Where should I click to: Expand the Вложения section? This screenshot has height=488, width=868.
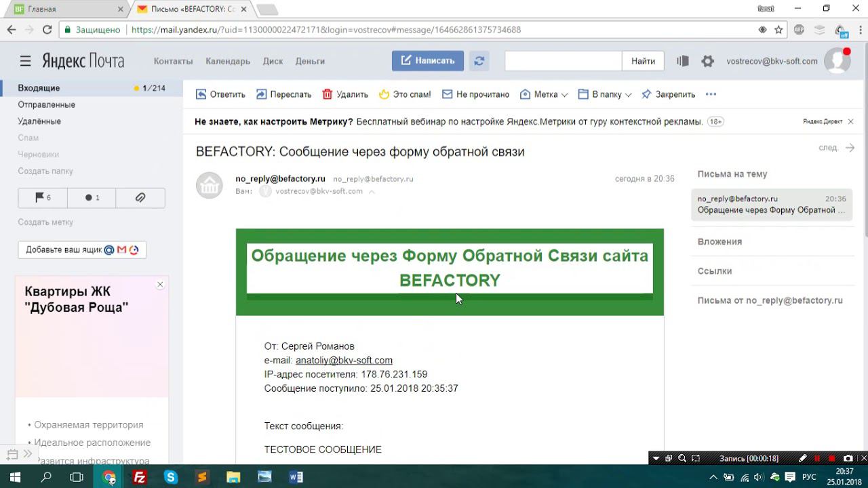coord(719,242)
